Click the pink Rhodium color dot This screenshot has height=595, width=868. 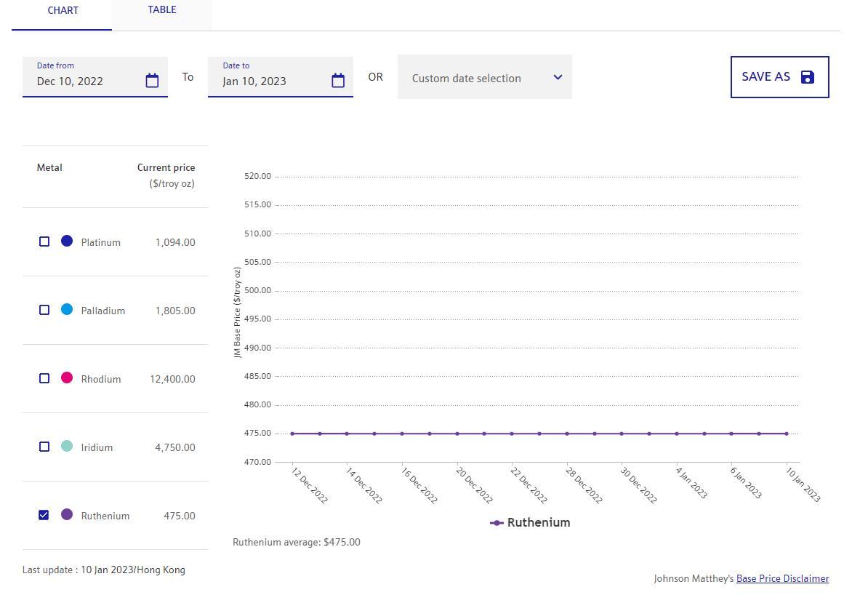pos(67,378)
